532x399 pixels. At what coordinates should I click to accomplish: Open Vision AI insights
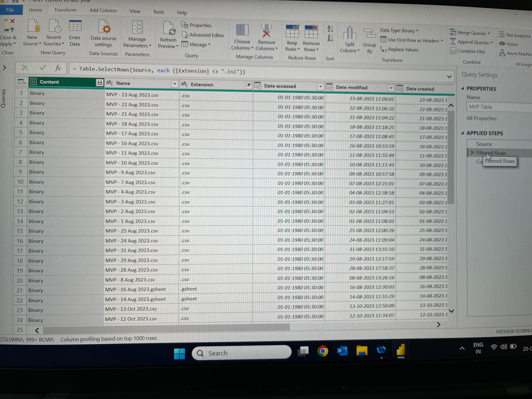coord(508,44)
